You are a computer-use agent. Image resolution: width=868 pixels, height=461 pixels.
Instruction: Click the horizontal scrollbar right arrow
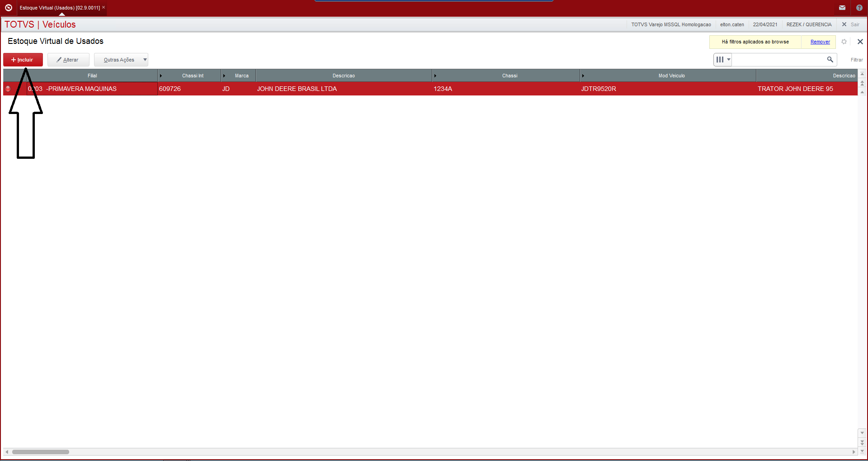point(854,452)
